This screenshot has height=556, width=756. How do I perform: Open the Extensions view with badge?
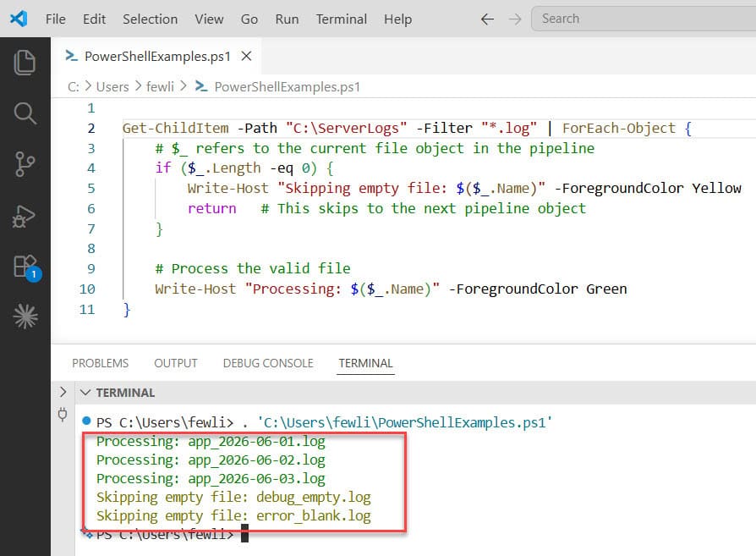[x=26, y=267]
